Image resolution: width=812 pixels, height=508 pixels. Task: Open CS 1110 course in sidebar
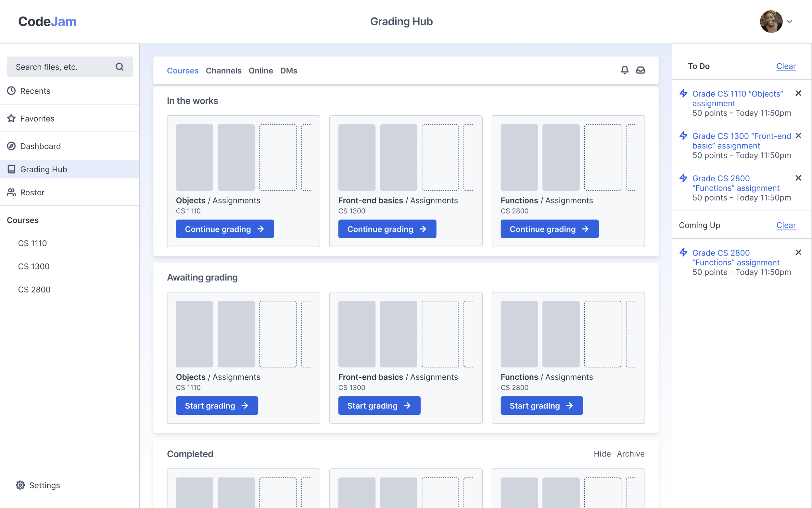[32, 243]
